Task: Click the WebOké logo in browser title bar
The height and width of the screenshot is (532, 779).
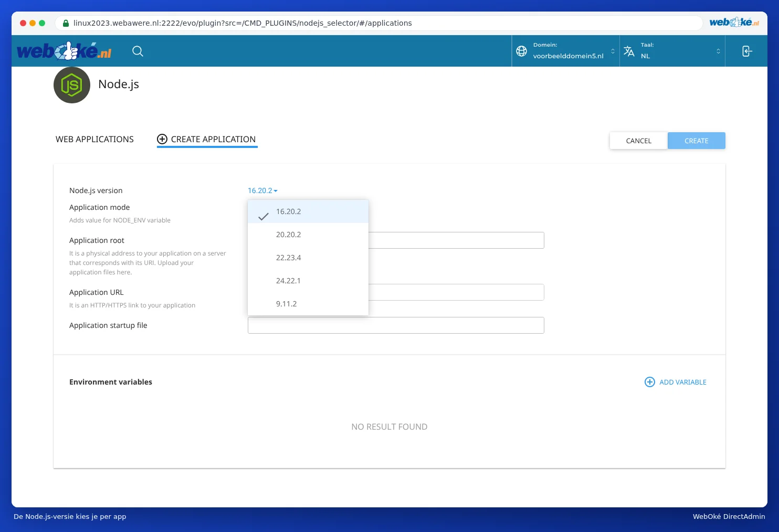Action: pos(734,23)
